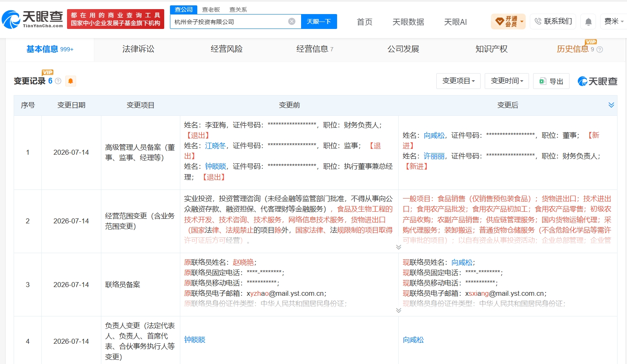Open 许丽丽 person link
Screen dimensions: 627x364
[x=434, y=156]
